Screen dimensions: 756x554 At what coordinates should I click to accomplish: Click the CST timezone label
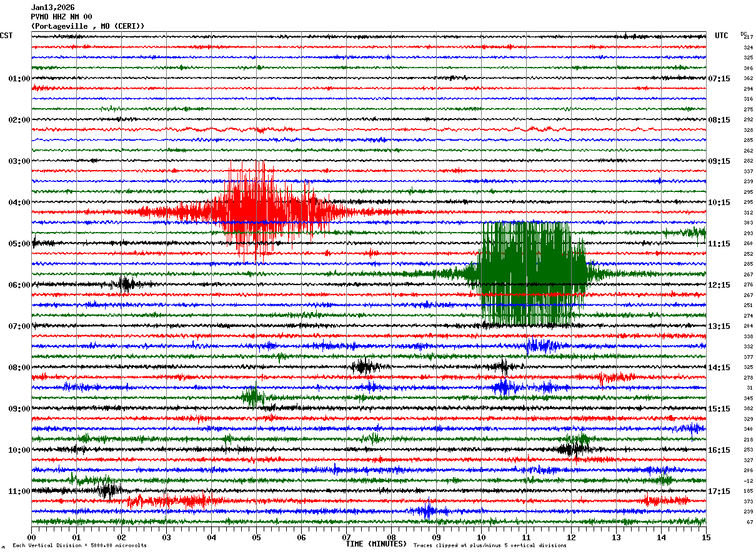pyautogui.click(x=6, y=36)
